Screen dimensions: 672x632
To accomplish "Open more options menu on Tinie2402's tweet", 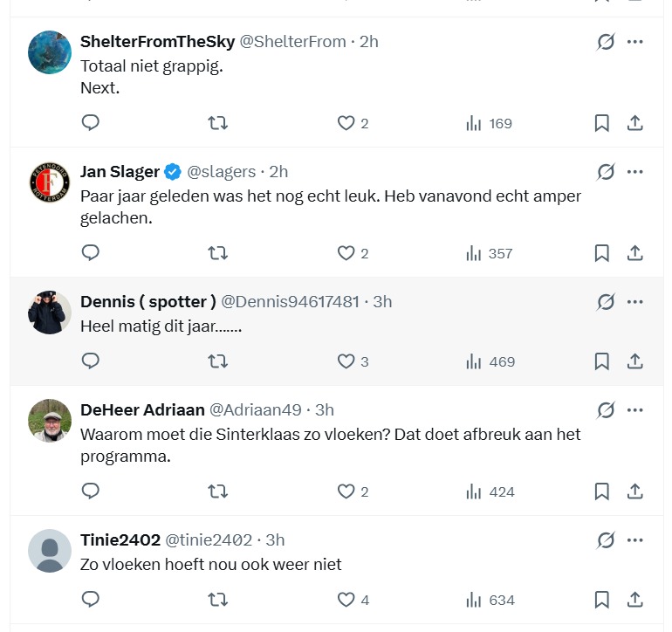I will (x=635, y=540).
